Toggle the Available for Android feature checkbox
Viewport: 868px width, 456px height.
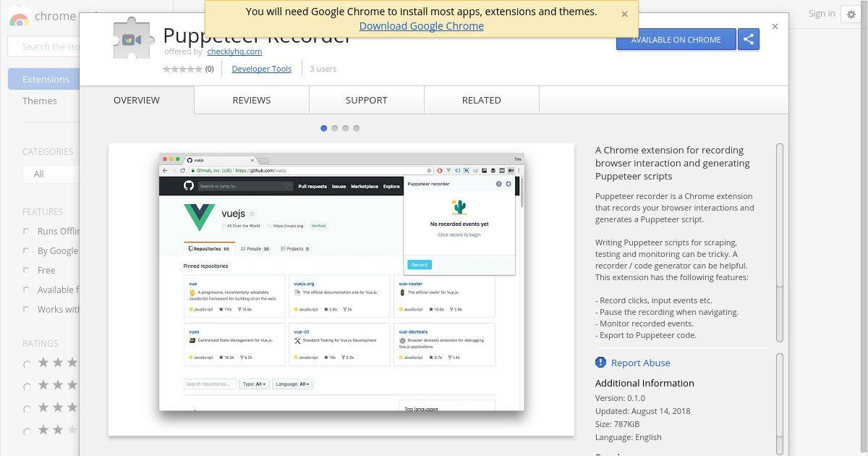(x=26, y=290)
